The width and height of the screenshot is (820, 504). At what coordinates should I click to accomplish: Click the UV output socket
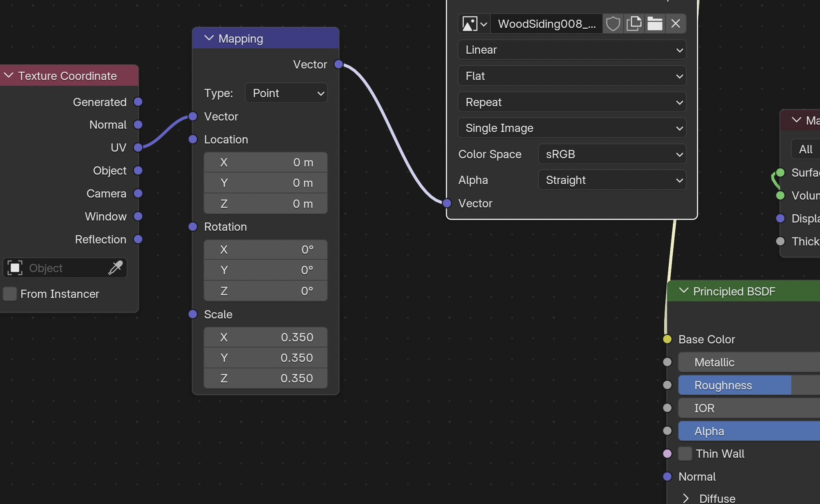point(138,148)
